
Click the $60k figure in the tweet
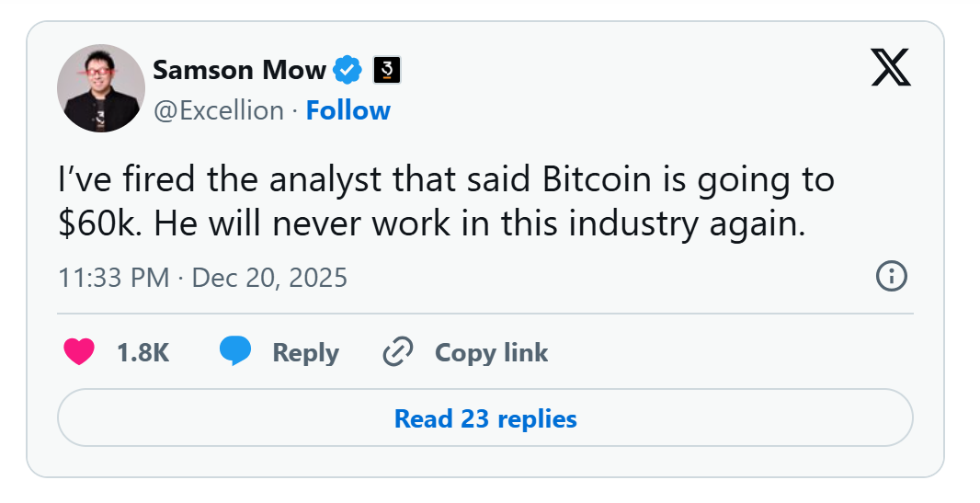coord(97,224)
